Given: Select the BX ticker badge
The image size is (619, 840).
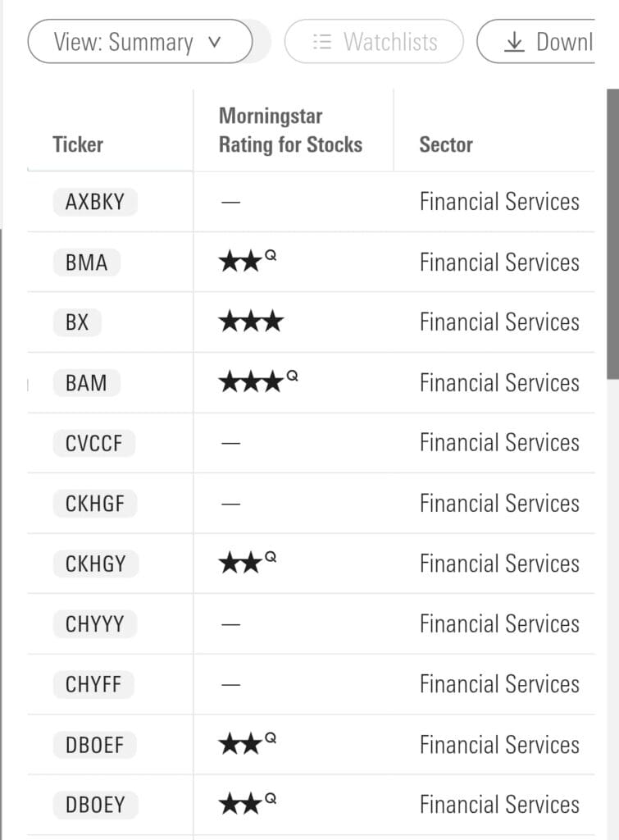Looking at the screenshot, I should point(77,322).
